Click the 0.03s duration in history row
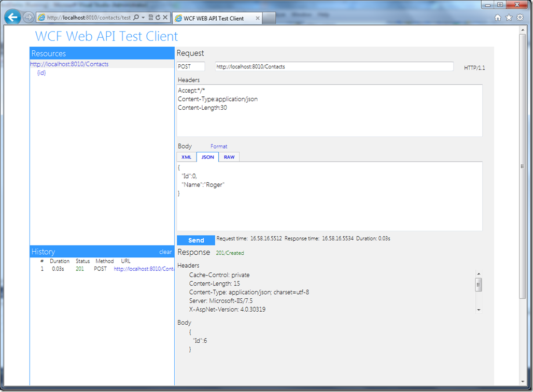Viewport: 533px width, 392px height. pos(58,269)
